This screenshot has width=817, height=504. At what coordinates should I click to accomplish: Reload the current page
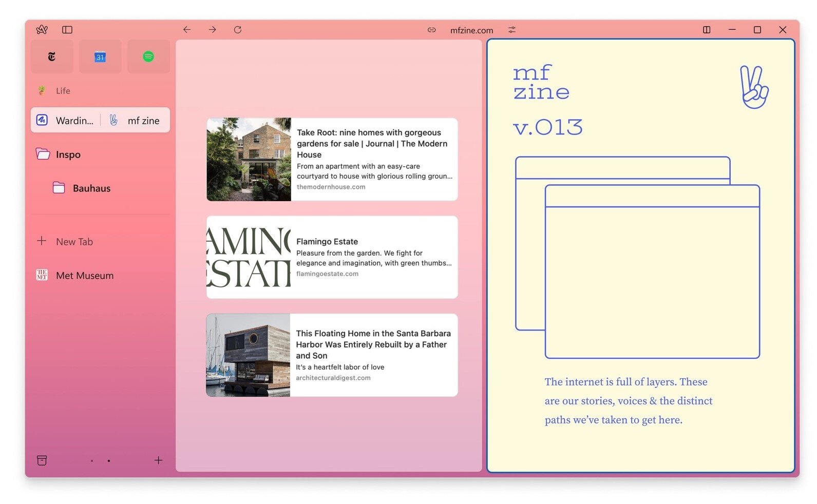point(237,30)
